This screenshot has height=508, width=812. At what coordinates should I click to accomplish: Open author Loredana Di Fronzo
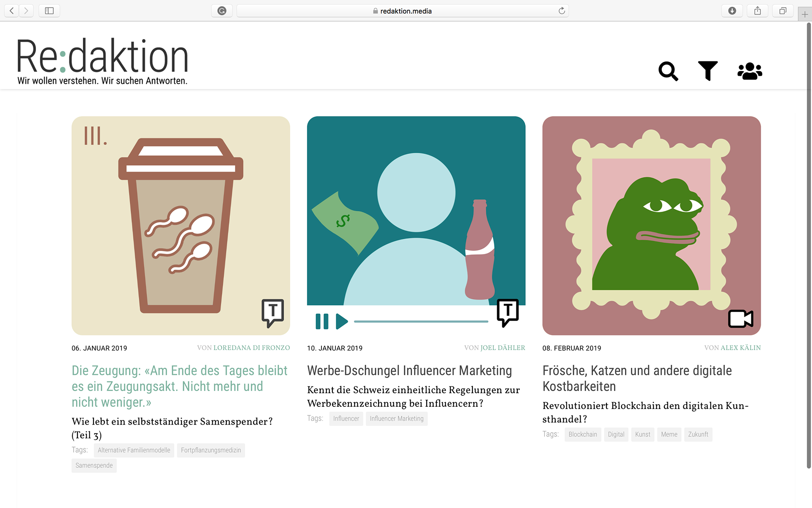(x=252, y=348)
